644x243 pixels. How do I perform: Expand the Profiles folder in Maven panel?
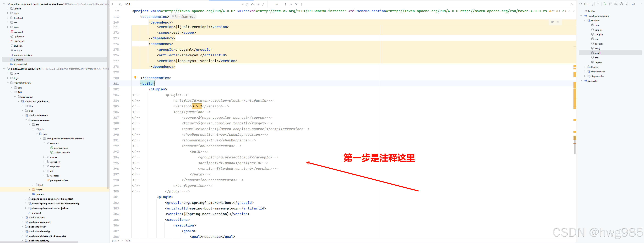[581, 11]
